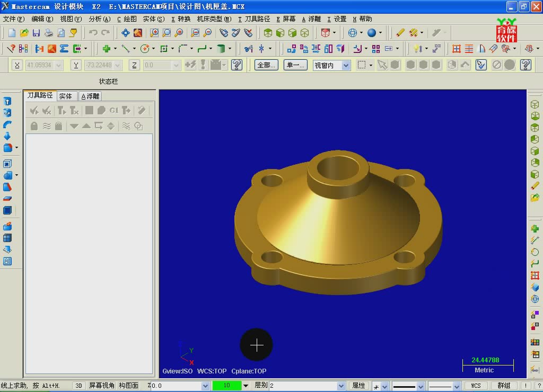Open the color swatch dropdown arrow
This screenshot has height=392, width=543.
tap(246, 386)
